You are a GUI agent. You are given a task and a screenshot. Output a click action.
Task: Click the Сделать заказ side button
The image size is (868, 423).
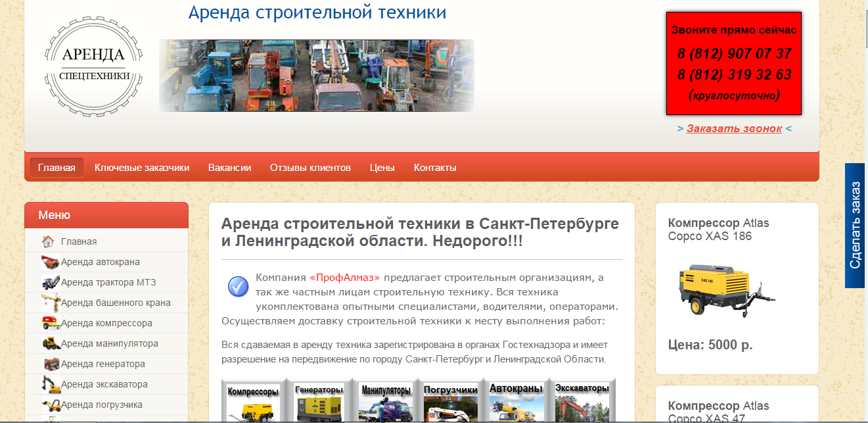[855, 225]
